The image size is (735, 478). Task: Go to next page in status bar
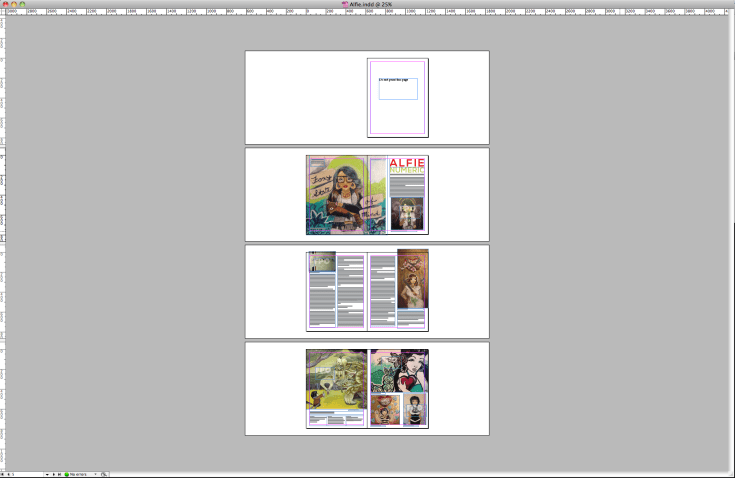(x=54, y=474)
